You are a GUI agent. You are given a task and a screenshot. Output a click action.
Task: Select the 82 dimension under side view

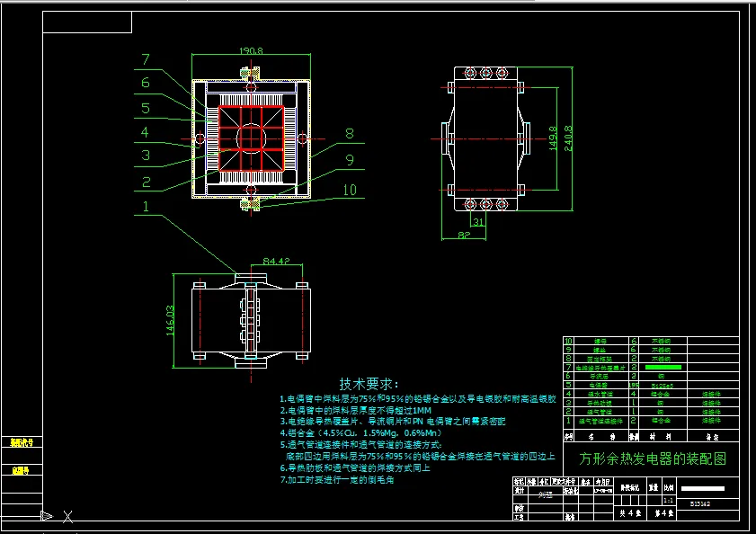coord(464,235)
